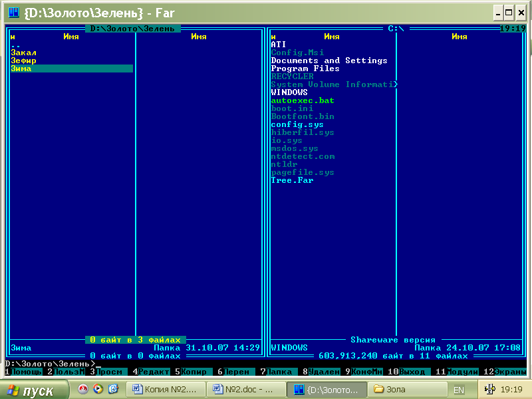Select the highlighted Зима folder
The image size is (532, 399).
[72, 68]
